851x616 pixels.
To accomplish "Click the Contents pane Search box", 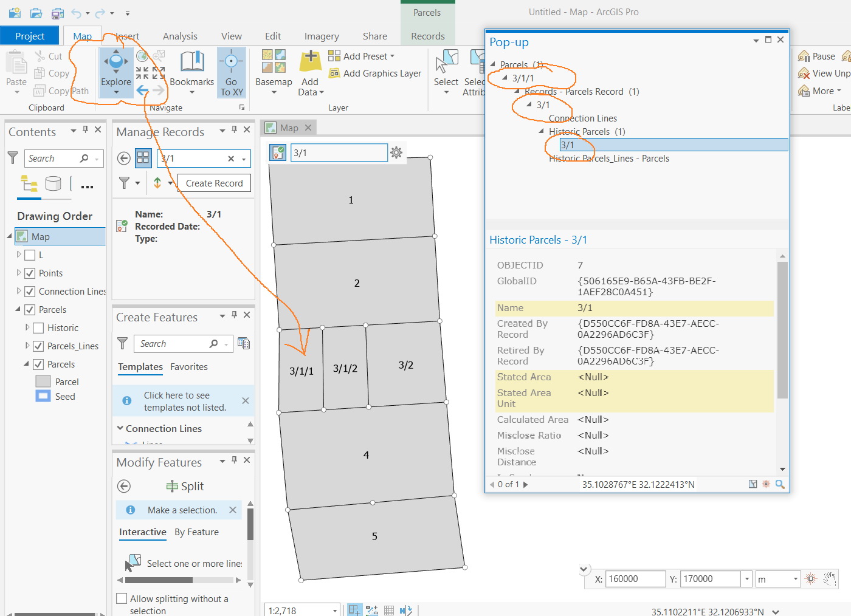I will (63, 159).
